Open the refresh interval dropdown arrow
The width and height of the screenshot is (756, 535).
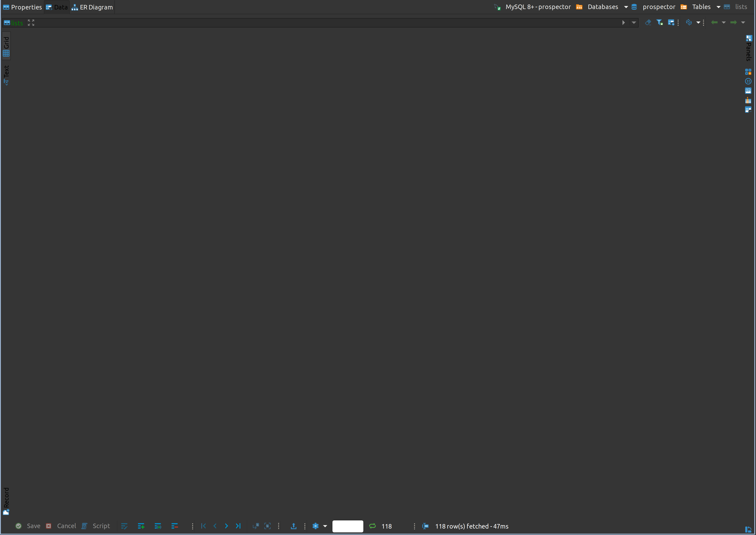coord(698,22)
